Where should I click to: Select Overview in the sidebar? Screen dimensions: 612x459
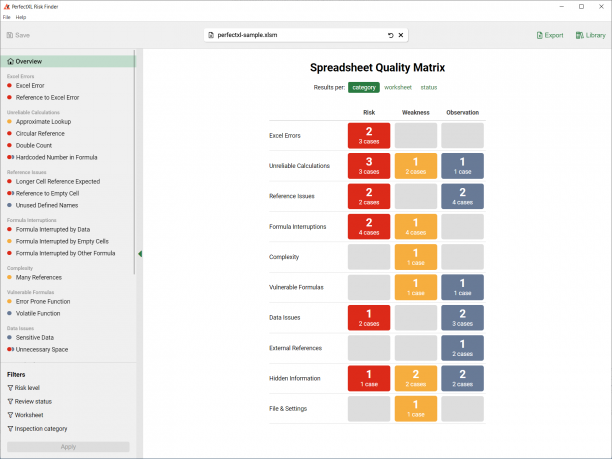coord(68,61)
